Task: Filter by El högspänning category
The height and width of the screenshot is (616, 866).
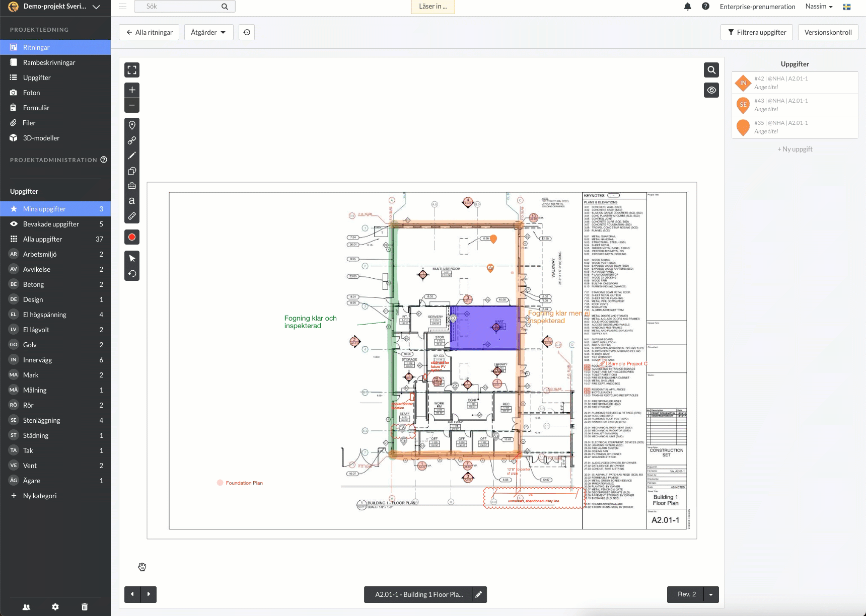Action: pyautogui.click(x=55, y=315)
